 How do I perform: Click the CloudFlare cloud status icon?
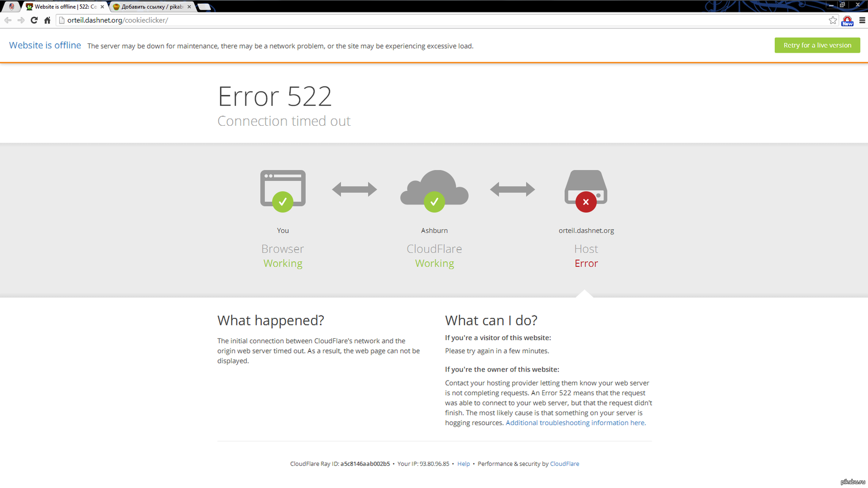click(435, 191)
